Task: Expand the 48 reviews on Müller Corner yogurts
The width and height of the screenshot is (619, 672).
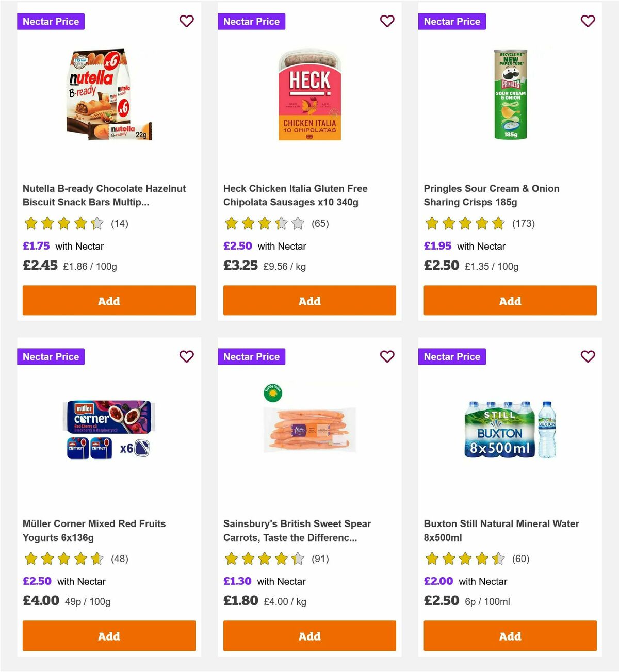Action: (120, 559)
